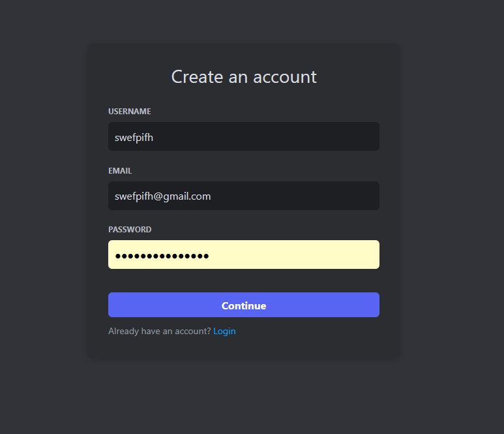Click the word "Already" below Continue button
This screenshot has width=504, height=434.
pyautogui.click(x=124, y=332)
